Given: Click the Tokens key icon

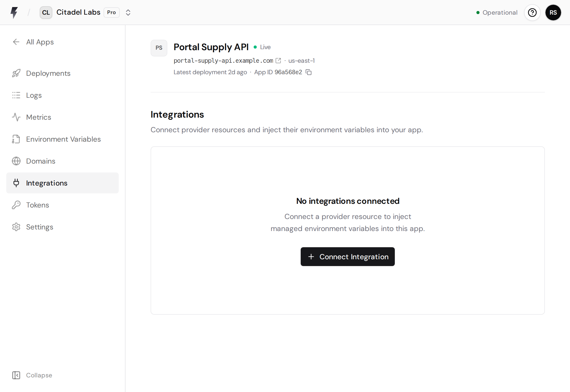Looking at the screenshot, I should pyautogui.click(x=16, y=205).
